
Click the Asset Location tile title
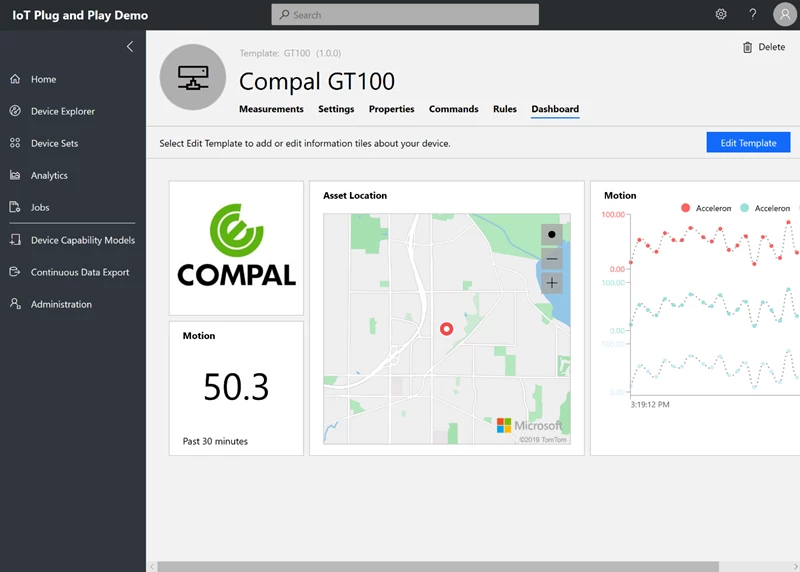tap(355, 195)
